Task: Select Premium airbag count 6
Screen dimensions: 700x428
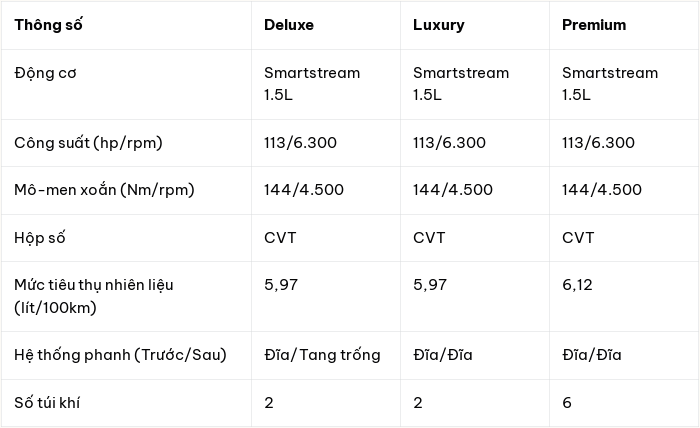Action: click(x=567, y=403)
